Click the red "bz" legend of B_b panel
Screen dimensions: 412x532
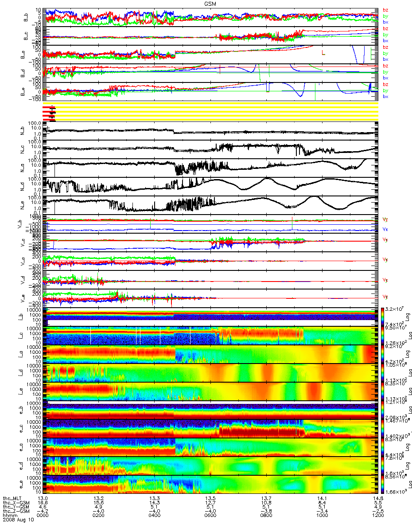coord(386,11)
